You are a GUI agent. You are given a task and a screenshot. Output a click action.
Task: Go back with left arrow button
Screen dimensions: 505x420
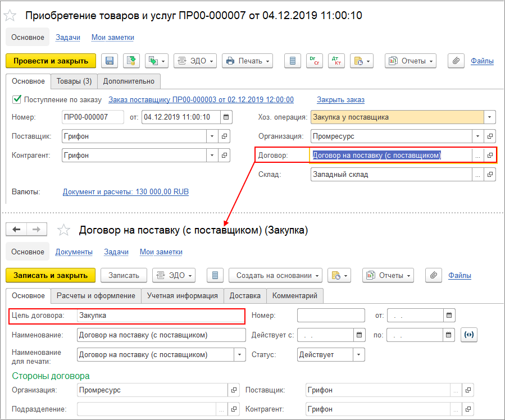(16, 229)
